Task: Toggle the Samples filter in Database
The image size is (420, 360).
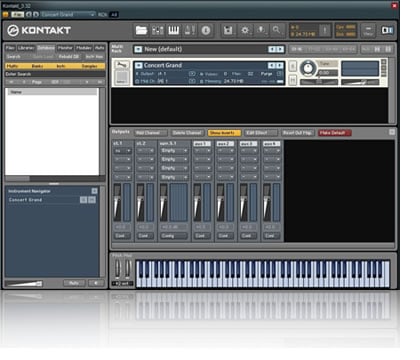Action: (90, 66)
